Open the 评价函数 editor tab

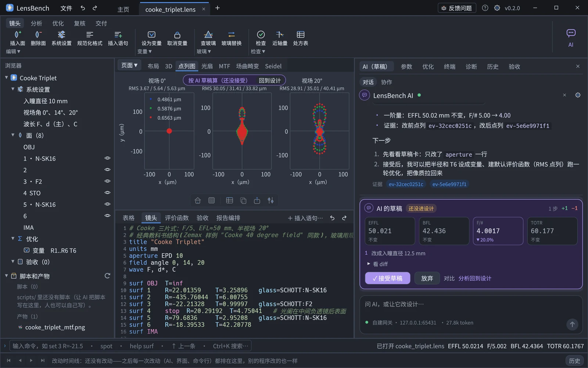(177, 218)
